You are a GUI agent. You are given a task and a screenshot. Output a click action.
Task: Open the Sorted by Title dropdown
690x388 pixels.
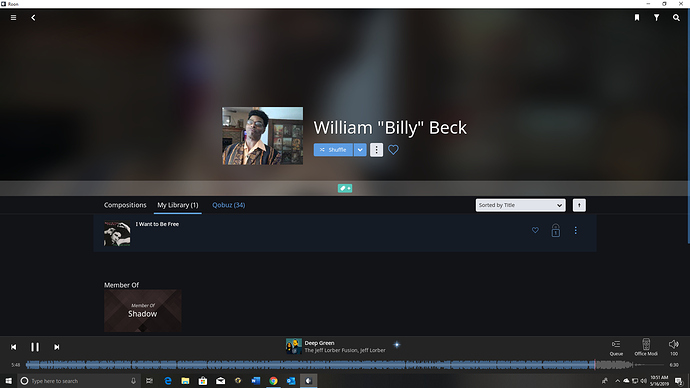tap(520, 205)
